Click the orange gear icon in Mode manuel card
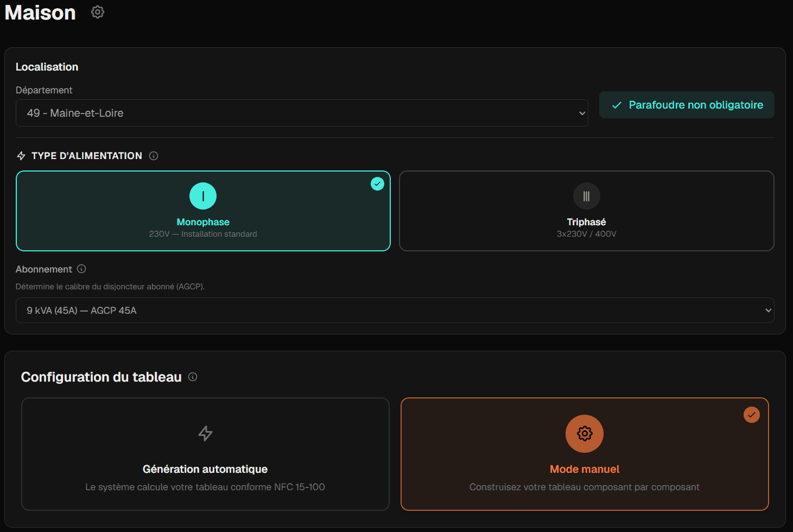The image size is (793, 532). point(585,434)
